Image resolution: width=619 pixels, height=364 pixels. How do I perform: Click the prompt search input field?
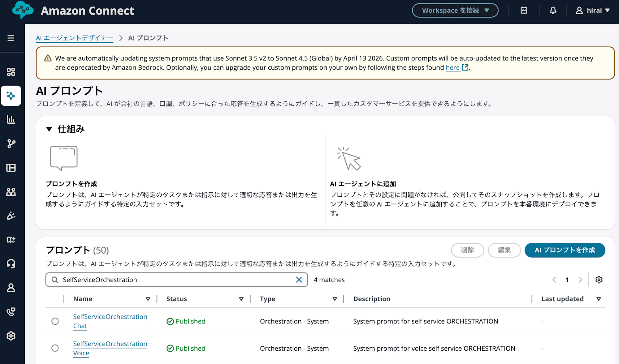point(176,280)
